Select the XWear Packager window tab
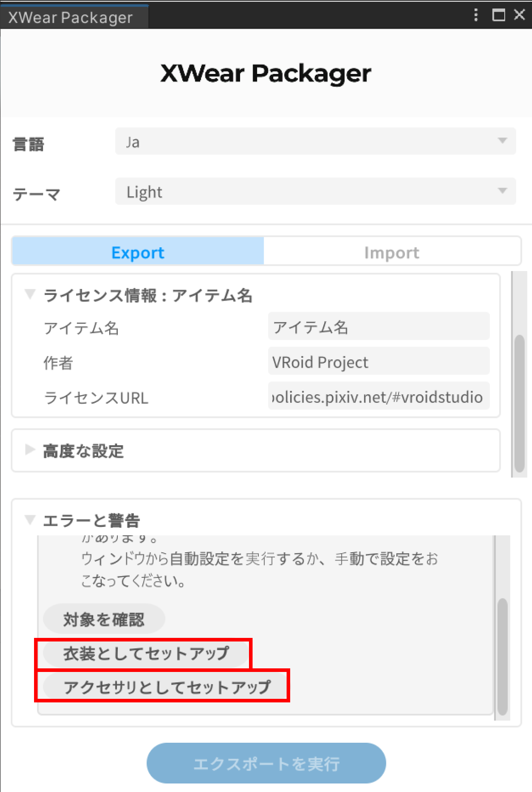 pyautogui.click(x=74, y=17)
